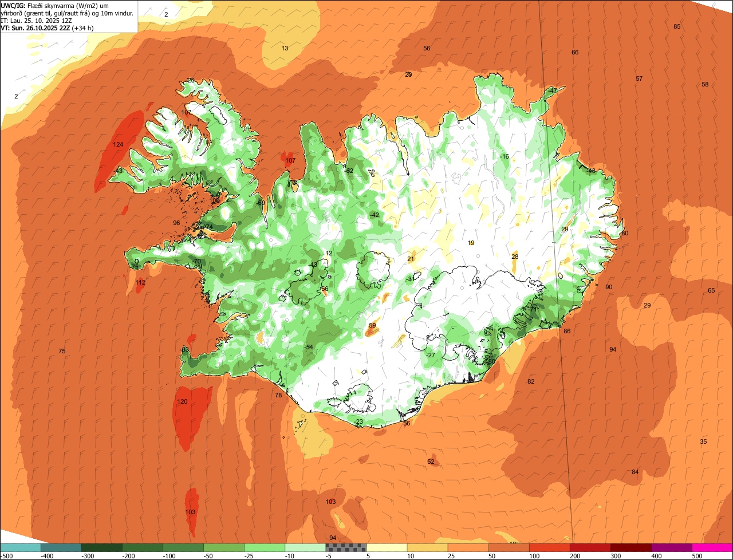Click the value 28 in the eastern interior

point(515,257)
